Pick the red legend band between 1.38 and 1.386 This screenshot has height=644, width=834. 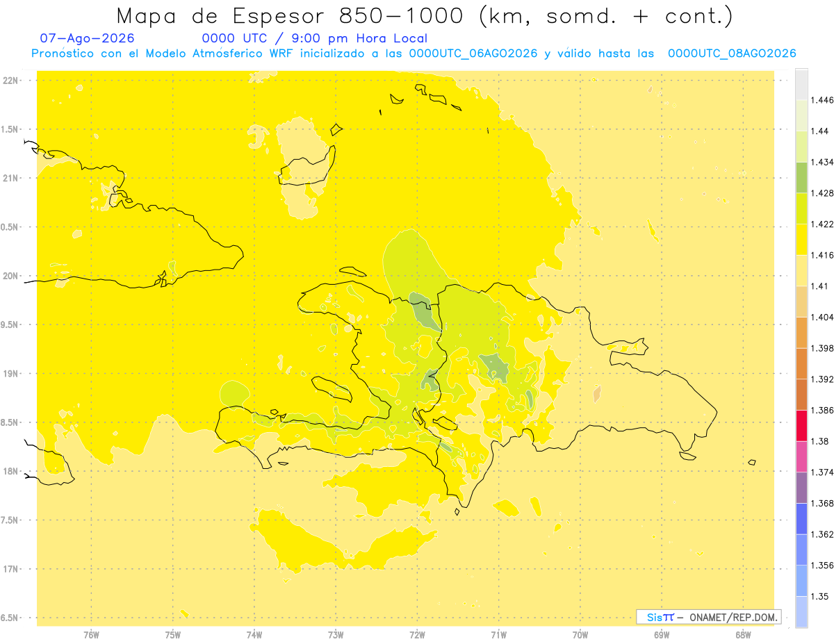pos(801,426)
